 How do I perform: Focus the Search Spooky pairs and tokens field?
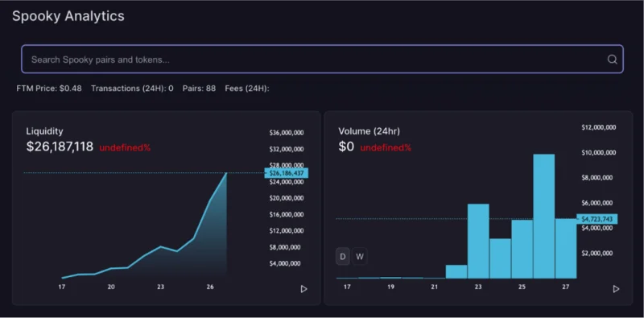coord(323,59)
